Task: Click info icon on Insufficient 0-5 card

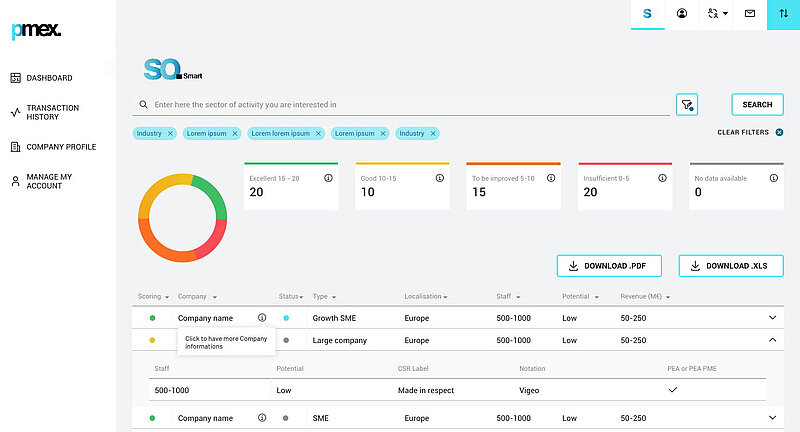Action: point(662,178)
